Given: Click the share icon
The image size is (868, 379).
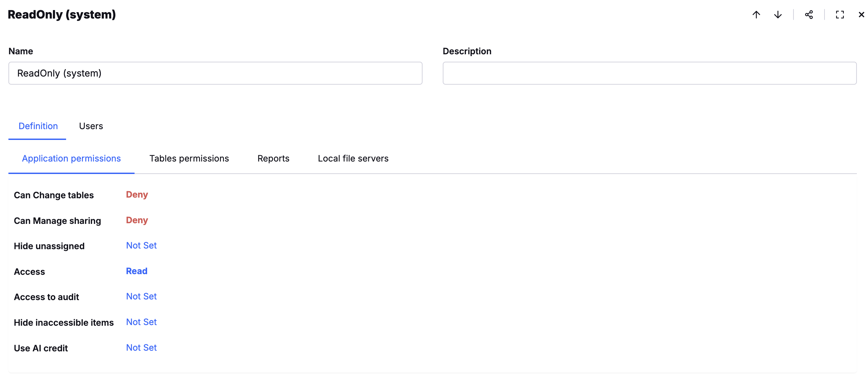Looking at the screenshot, I should click(x=809, y=14).
